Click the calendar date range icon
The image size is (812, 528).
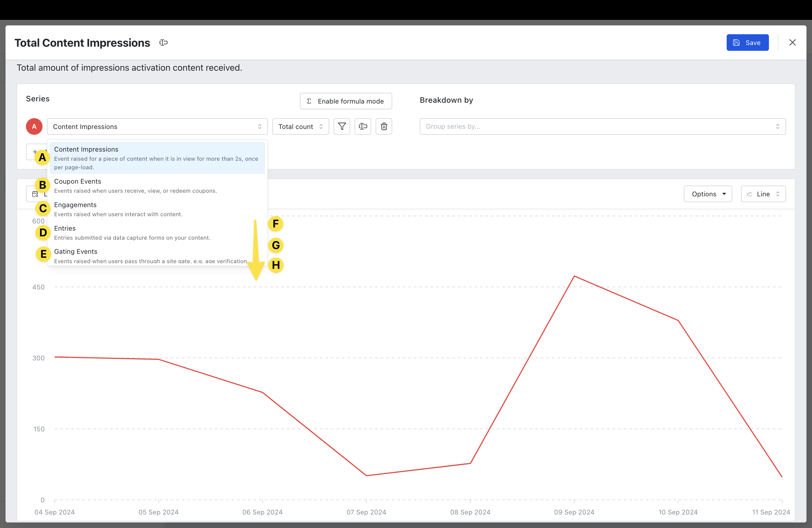pyautogui.click(x=35, y=194)
